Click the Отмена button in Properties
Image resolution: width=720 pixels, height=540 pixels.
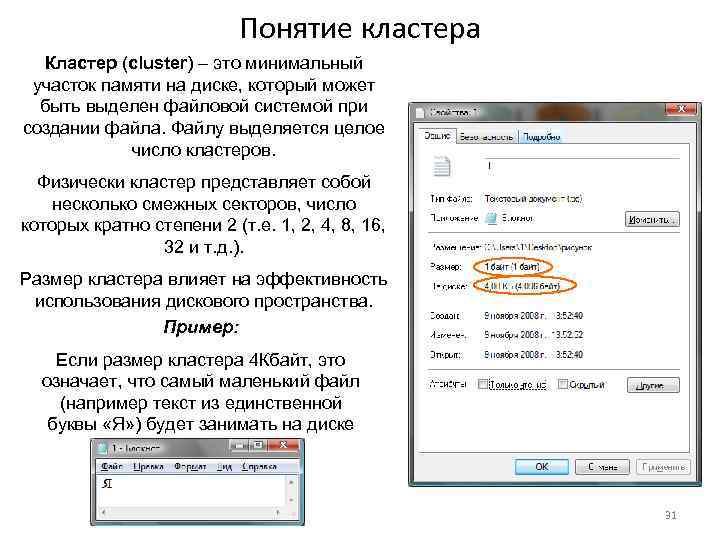[x=602, y=467]
